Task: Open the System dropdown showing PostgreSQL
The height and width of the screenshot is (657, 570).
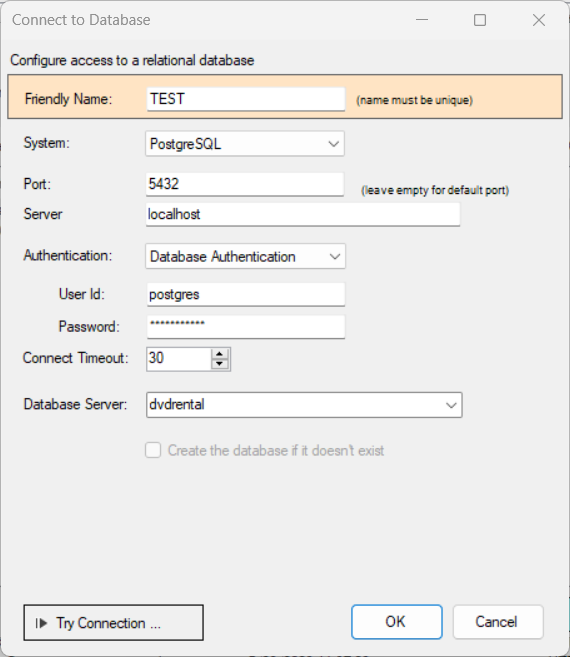Action: [245, 144]
